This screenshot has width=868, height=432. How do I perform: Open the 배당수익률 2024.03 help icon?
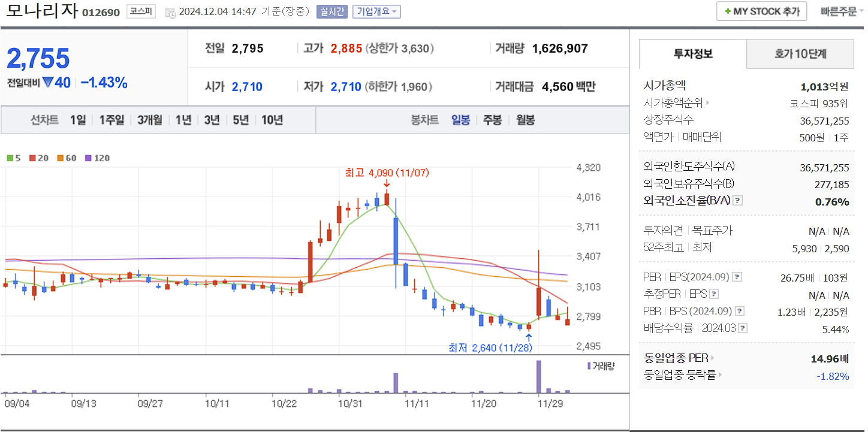pos(742,327)
